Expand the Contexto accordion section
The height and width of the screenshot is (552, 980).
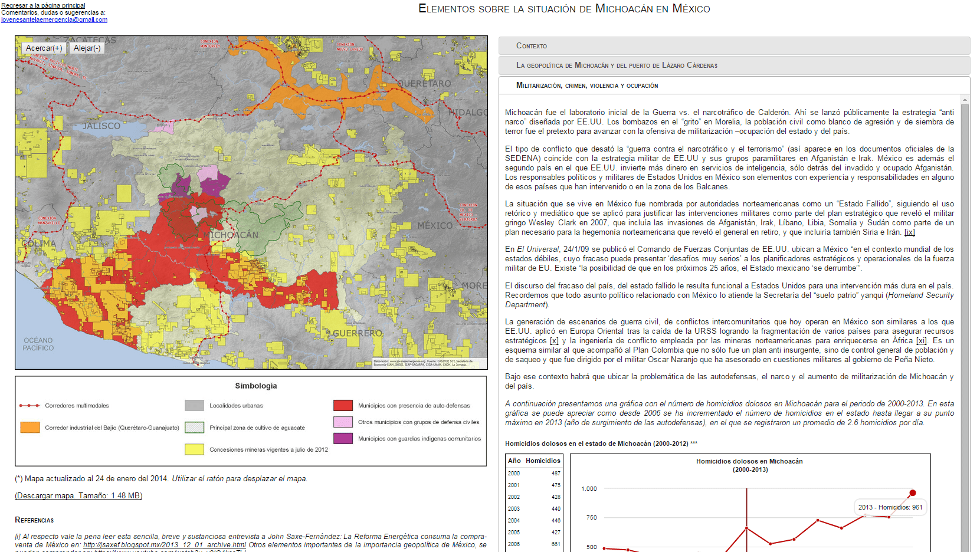[x=734, y=45]
